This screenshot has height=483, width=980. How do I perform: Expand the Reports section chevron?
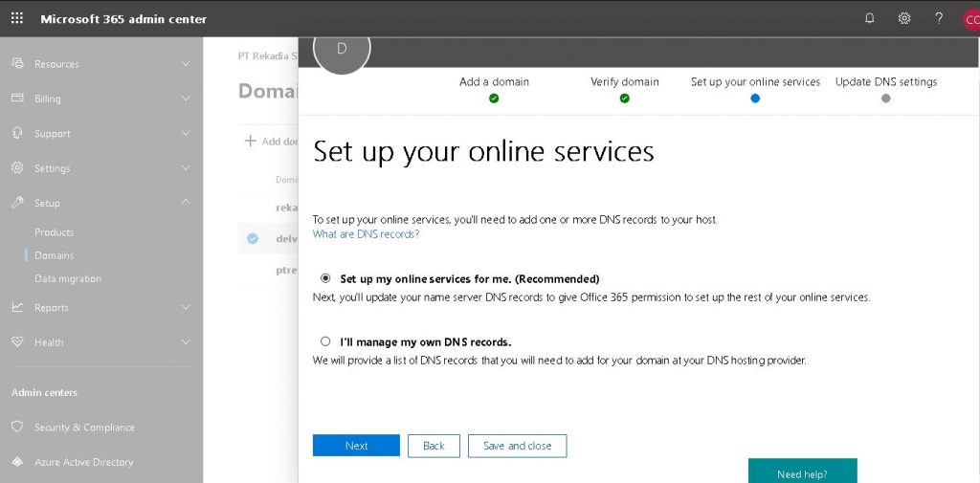pos(186,307)
